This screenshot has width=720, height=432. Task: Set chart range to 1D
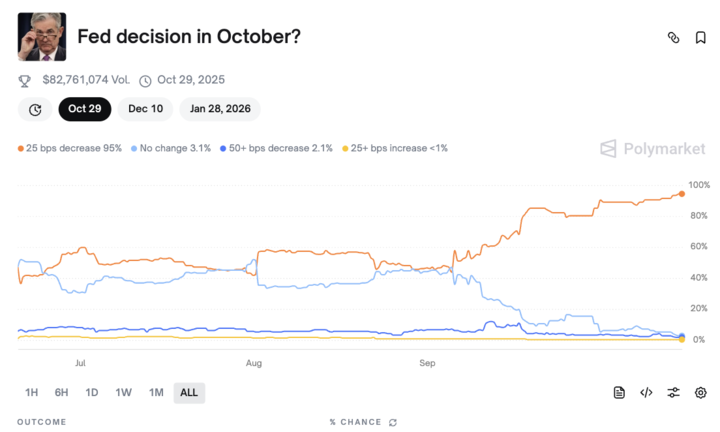click(92, 393)
